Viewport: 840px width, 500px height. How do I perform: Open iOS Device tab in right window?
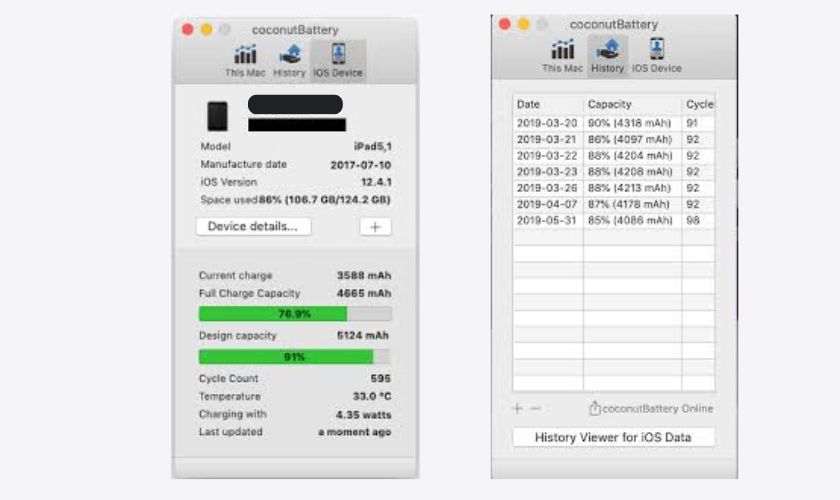tap(657, 56)
